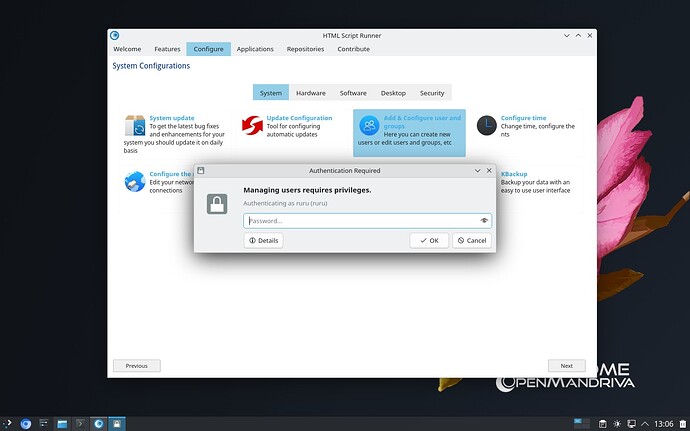
Task: Click the clipboard icon in system tray
Action: (x=603, y=423)
